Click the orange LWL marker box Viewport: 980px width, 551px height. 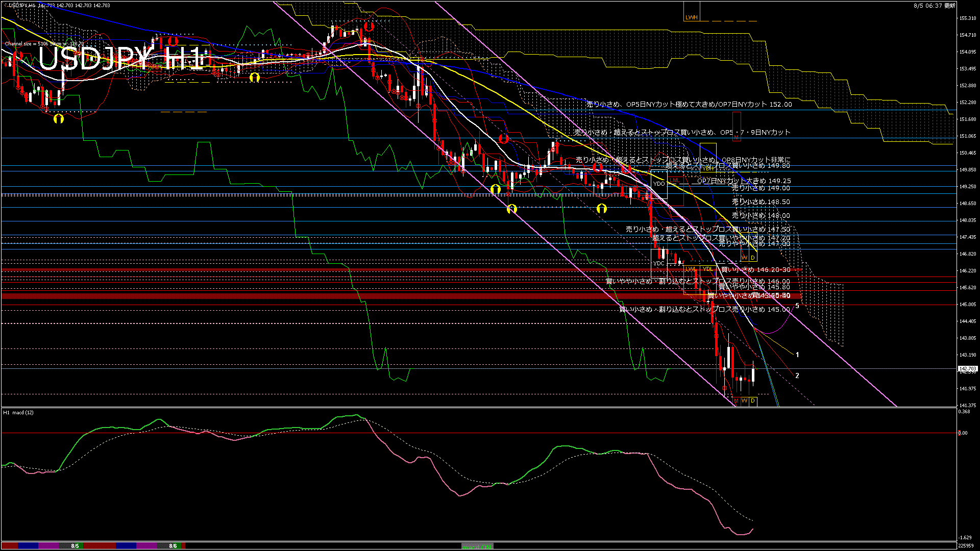click(x=691, y=269)
